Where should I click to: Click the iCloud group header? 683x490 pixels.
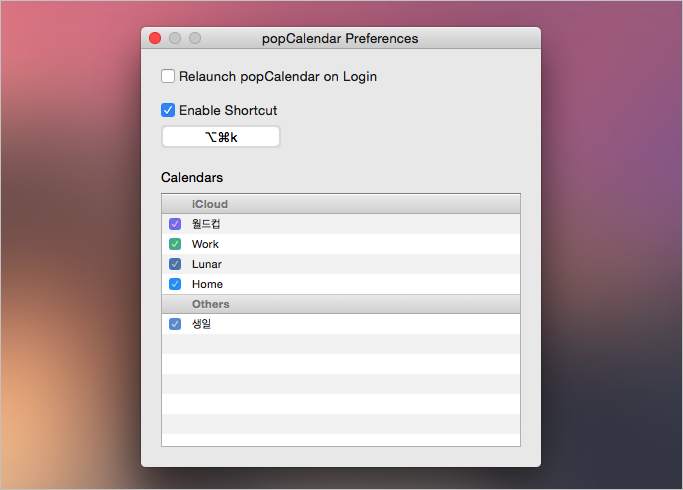[x=341, y=204]
